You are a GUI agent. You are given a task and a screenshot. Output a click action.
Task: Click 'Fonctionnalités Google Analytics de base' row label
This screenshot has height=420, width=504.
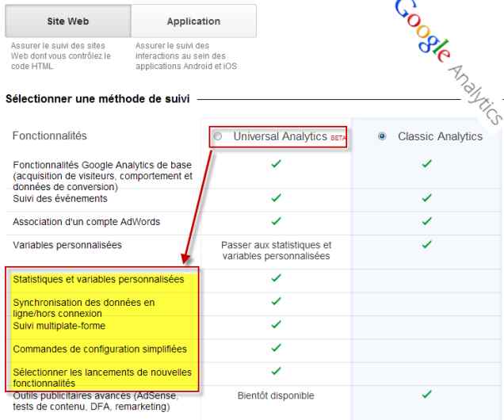102,176
